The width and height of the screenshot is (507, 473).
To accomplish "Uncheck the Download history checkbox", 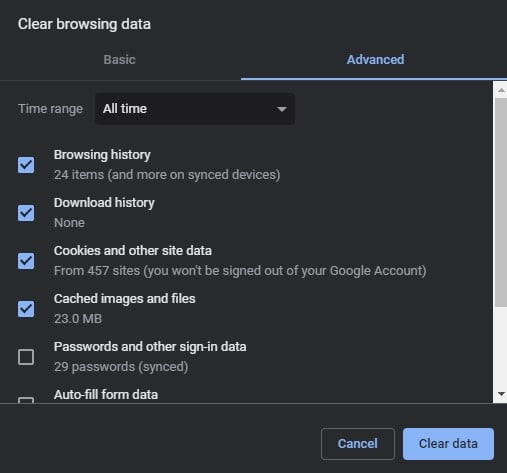I will pos(26,213).
